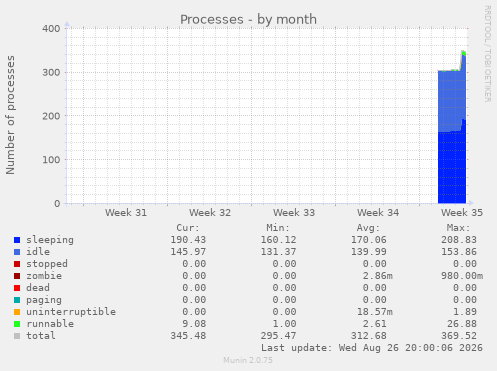497x371 pixels.
Task: Click runnable max value 26.88
Action: point(462,324)
